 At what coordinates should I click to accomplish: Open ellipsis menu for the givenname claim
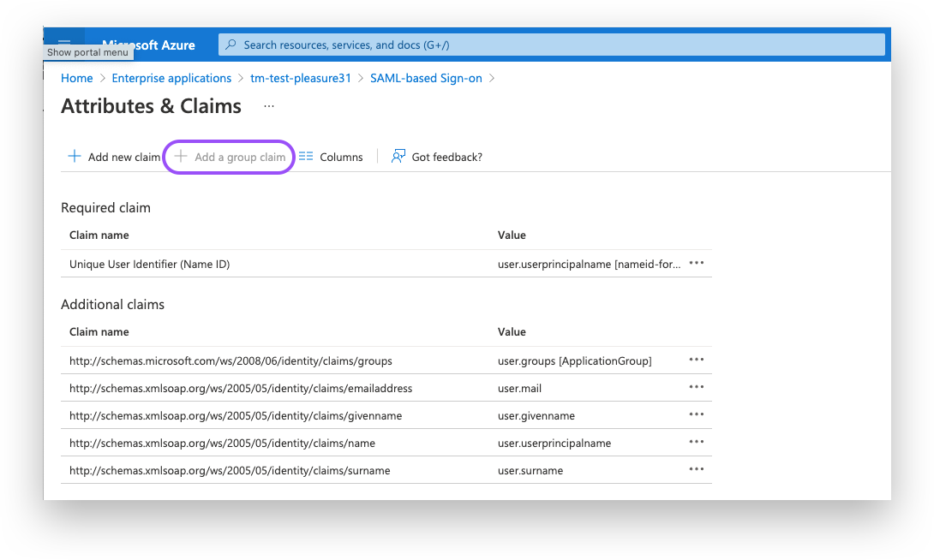[x=696, y=415]
